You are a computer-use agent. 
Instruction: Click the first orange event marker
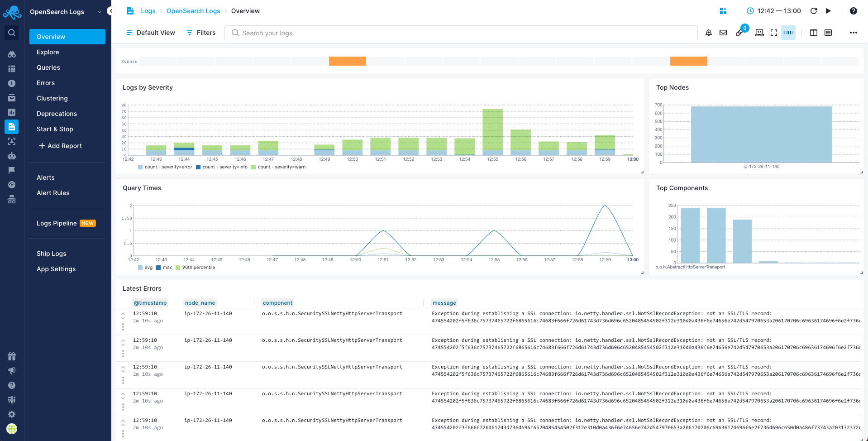pyautogui.click(x=347, y=61)
